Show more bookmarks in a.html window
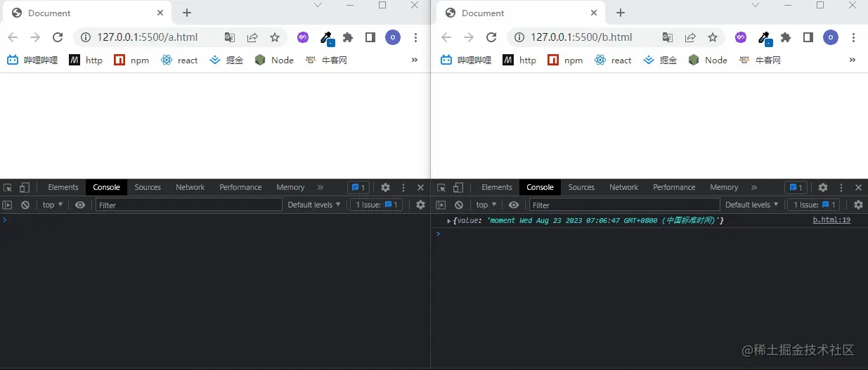This screenshot has width=868, height=370. [415, 60]
